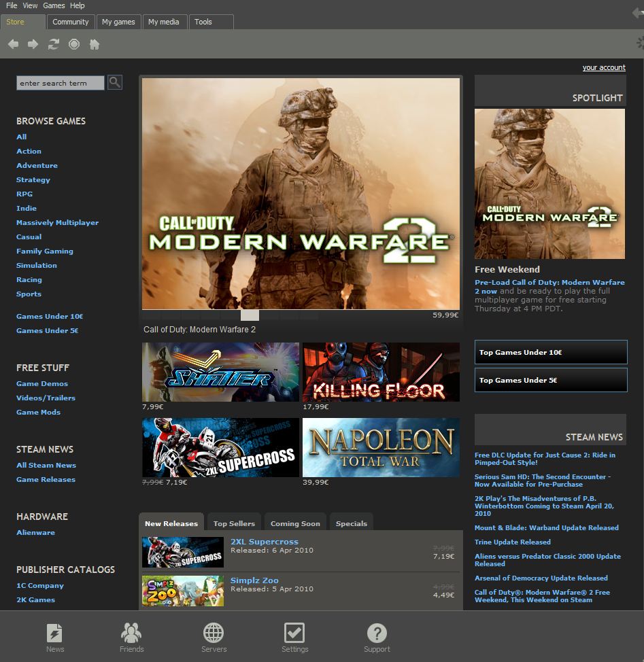
Task: Open the Games menu
Action: click(54, 5)
